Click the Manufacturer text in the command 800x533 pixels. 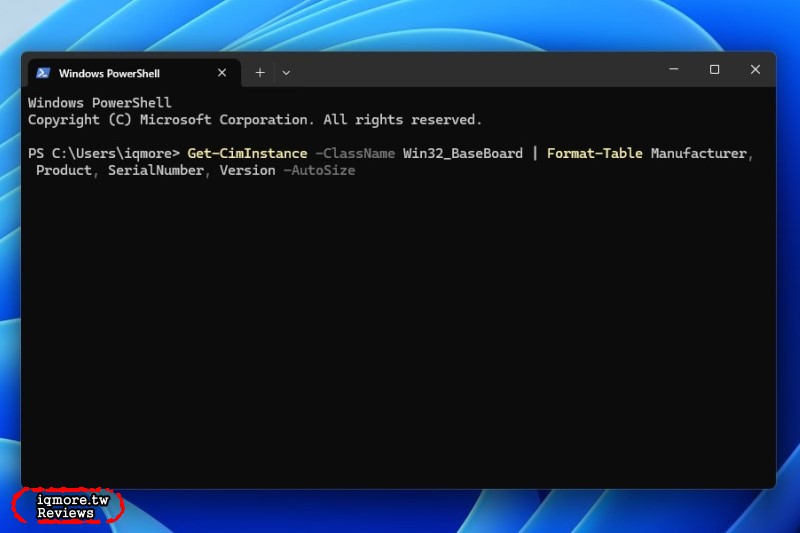click(698, 154)
